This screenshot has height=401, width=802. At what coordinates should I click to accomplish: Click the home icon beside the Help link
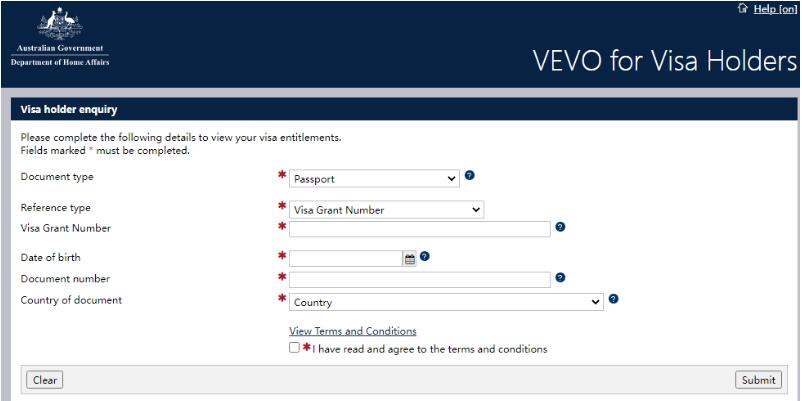[743, 9]
